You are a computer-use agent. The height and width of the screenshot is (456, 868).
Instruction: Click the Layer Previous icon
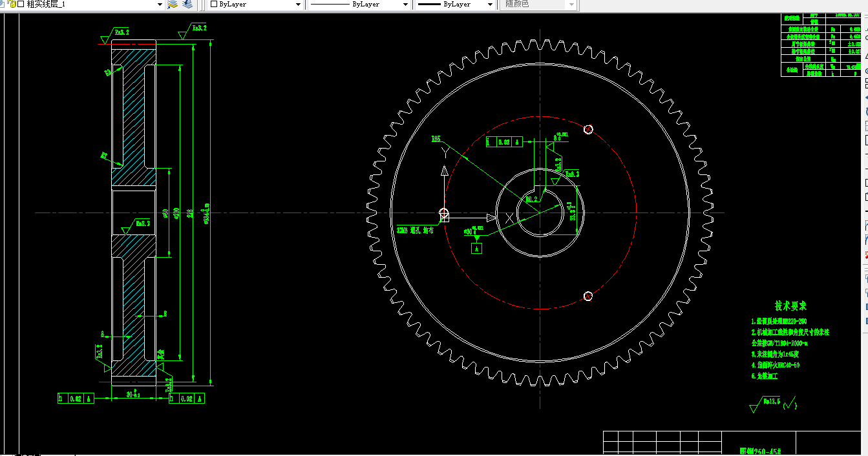click(187, 5)
